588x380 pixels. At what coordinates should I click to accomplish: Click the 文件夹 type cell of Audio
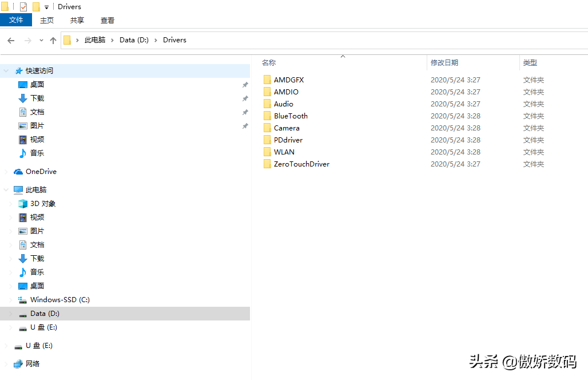pos(533,104)
